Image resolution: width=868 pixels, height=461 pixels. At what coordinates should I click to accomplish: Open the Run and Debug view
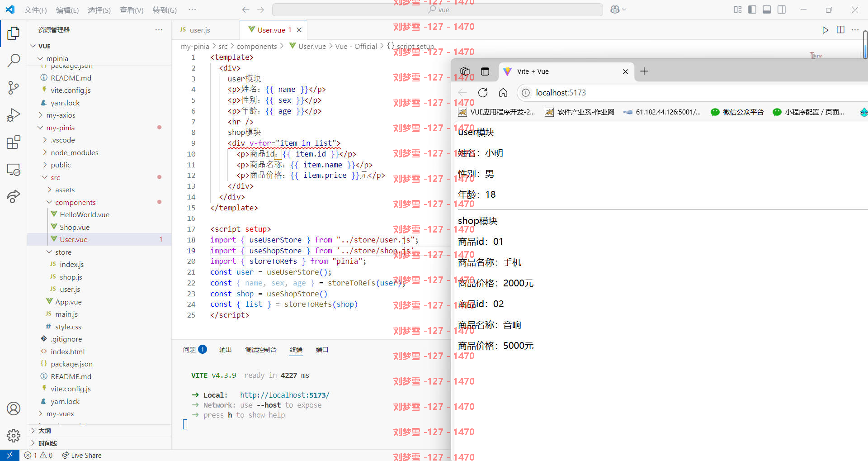[x=14, y=115]
